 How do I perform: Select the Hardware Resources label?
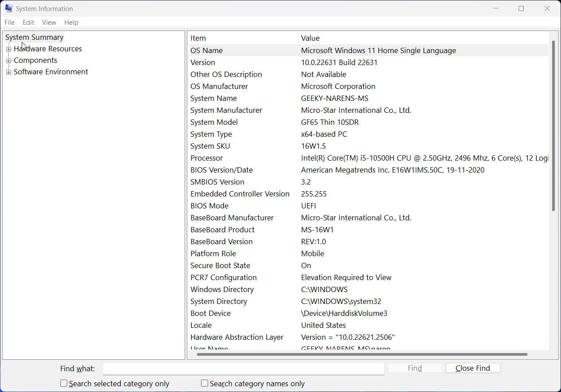(x=48, y=49)
